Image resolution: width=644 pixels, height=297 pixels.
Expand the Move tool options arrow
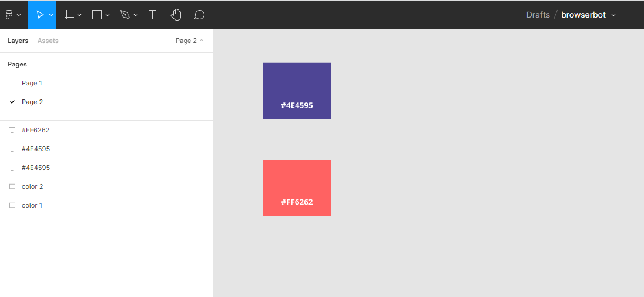tap(51, 15)
